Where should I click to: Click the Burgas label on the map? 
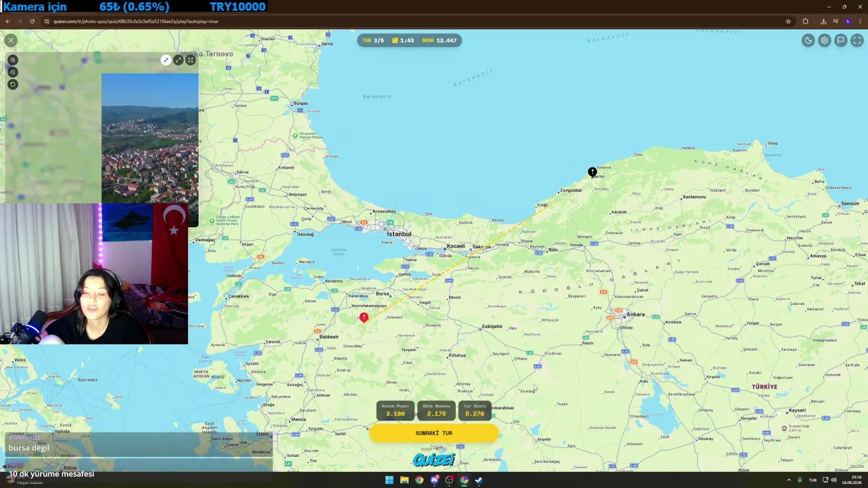300,104
